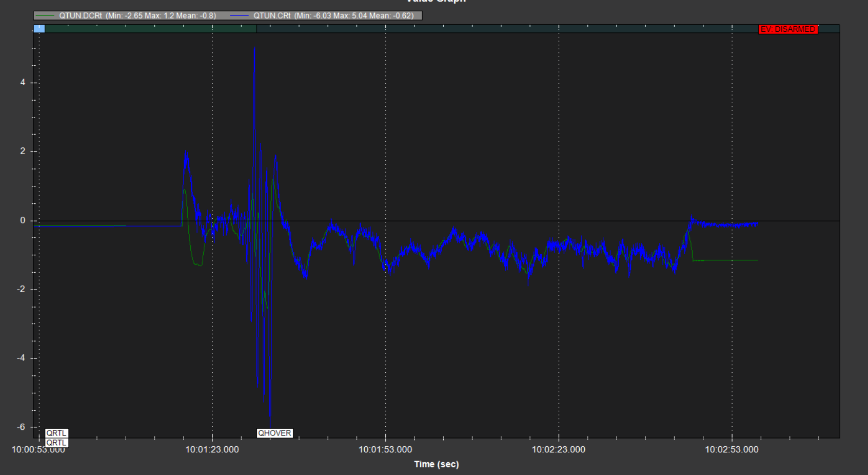The height and width of the screenshot is (475, 868).
Task: Click the y-axis value 0 label
Action: [x=23, y=220]
